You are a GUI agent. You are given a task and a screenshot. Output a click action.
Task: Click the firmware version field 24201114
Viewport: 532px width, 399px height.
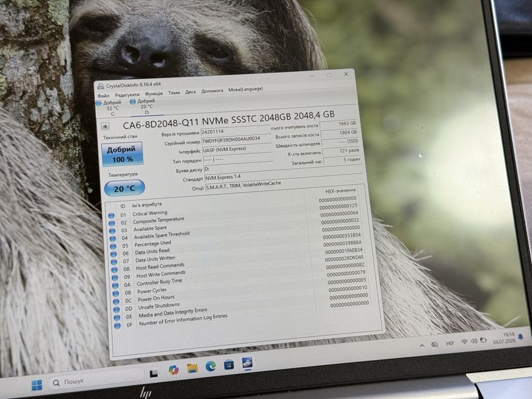click(x=235, y=131)
